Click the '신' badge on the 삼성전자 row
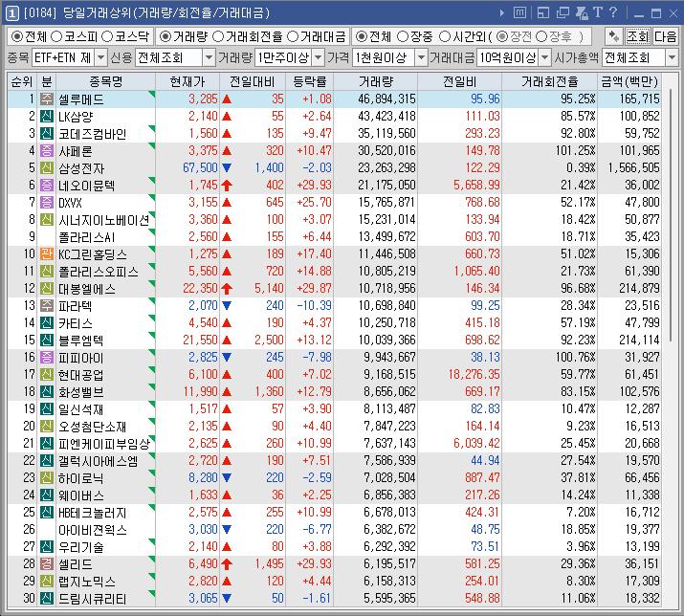The width and height of the screenshot is (684, 616). [47, 167]
